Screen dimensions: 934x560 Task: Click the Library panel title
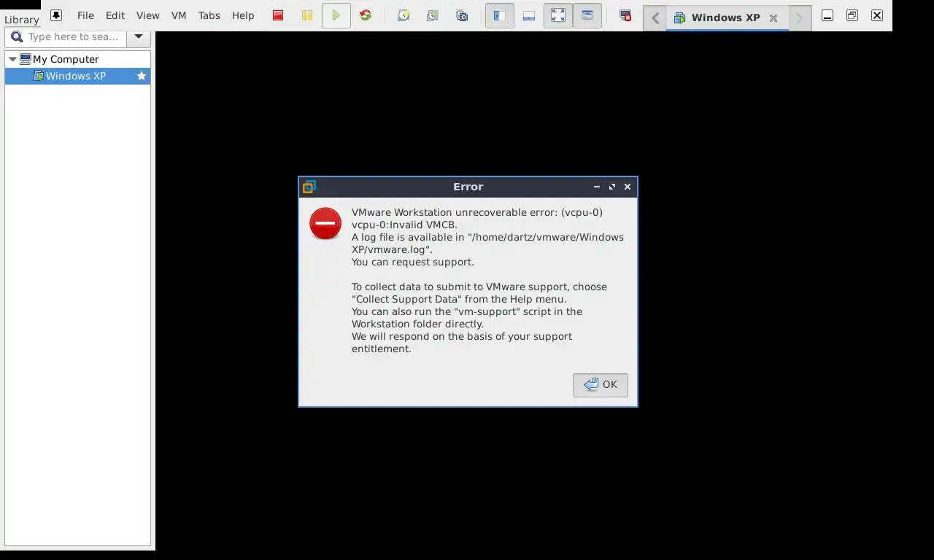coord(21,20)
